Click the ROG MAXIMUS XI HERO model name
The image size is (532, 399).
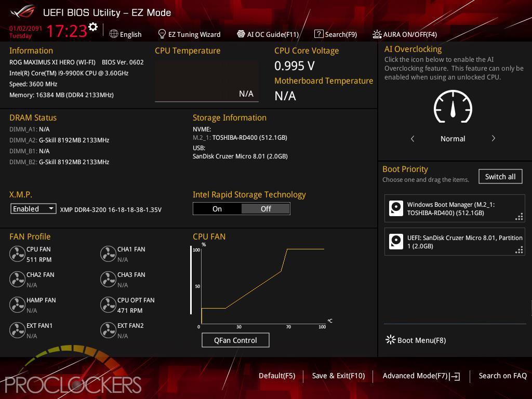pos(52,62)
